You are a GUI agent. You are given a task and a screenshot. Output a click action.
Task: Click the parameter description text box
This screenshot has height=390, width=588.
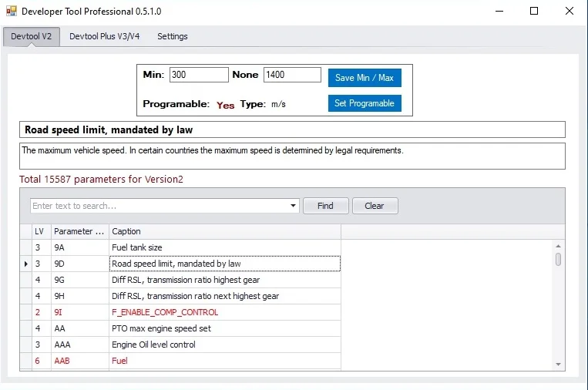[x=292, y=156]
